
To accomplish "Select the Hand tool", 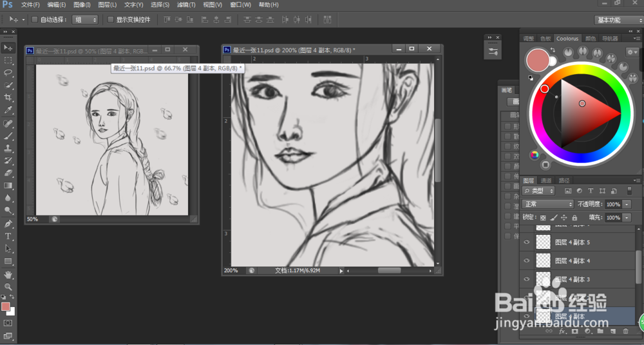I will [x=8, y=274].
